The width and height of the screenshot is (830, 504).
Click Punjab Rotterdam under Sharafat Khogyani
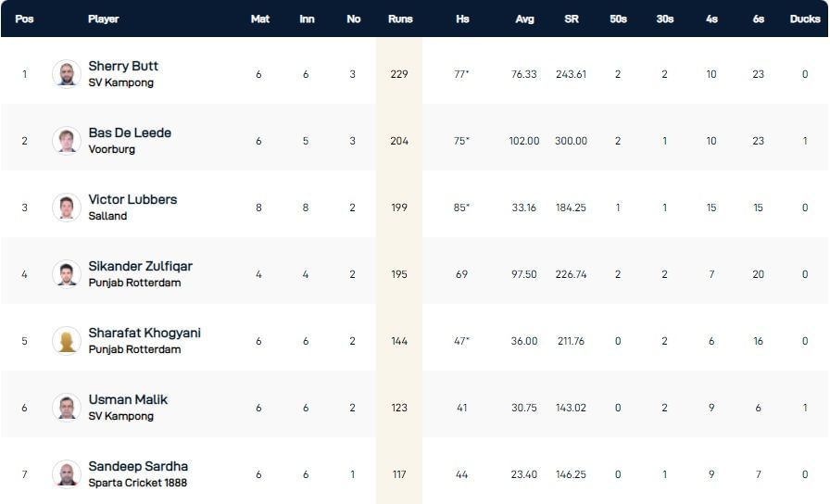pyautogui.click(x=134, y=350)
